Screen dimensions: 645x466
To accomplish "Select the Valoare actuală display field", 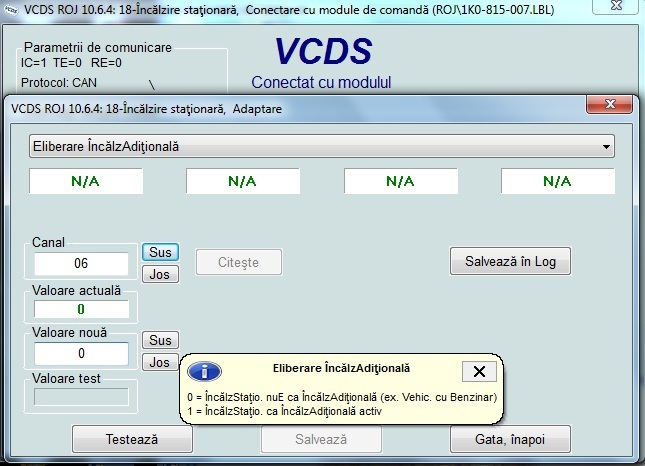I will point(81,309).
